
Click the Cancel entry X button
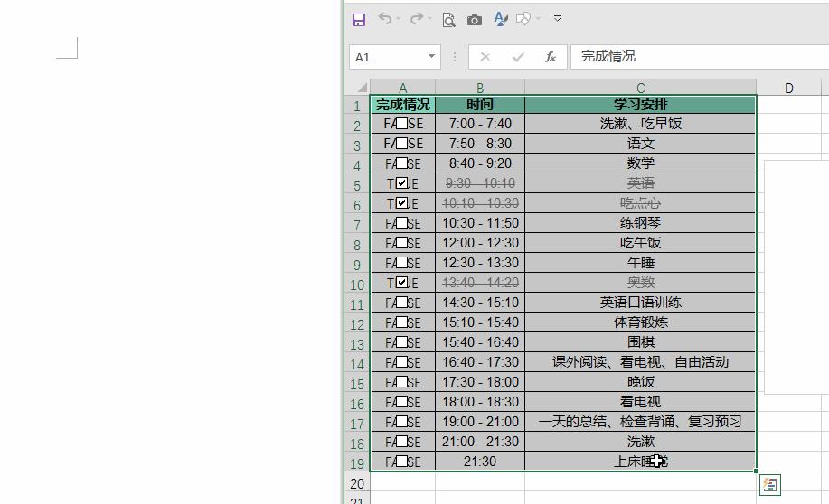tap(485, 57)
